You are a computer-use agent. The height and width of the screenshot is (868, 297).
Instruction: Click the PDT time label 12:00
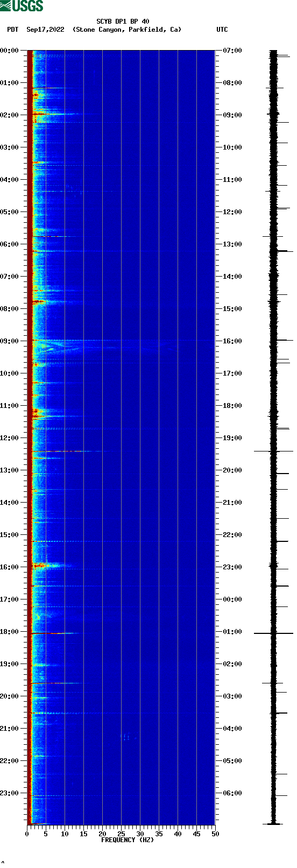point(10,438)
